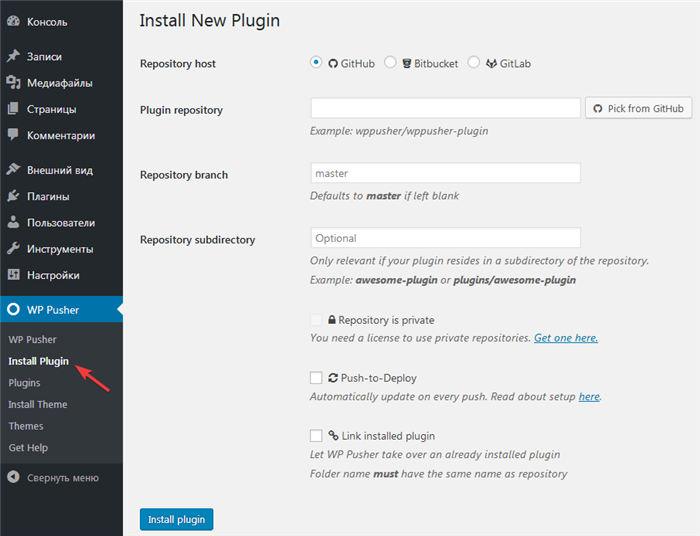The width and height of the screenshot is (700, 536).
Task: Click the Свернуть меню collapse arrow icon
Action: click(13, 477)
